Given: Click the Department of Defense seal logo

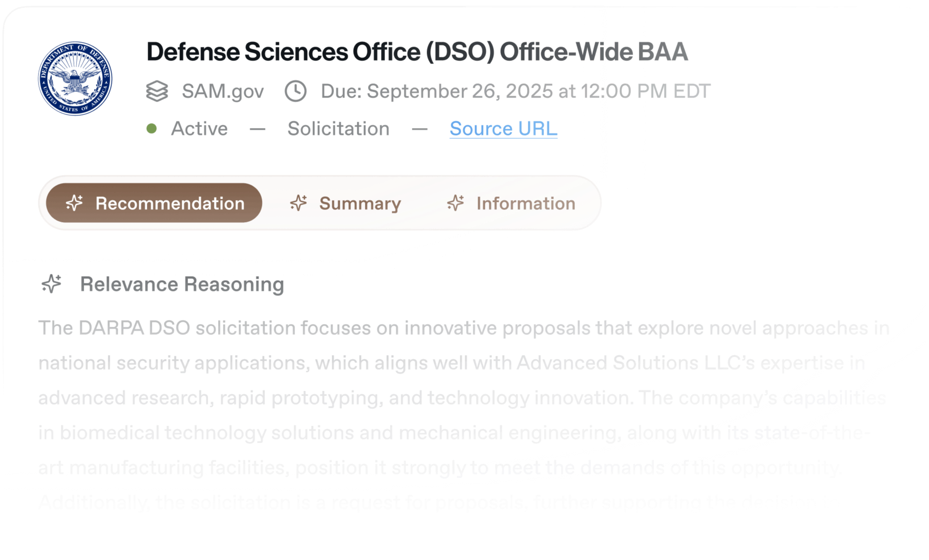Looking at the screenshot, I should (x=75, y=79).
